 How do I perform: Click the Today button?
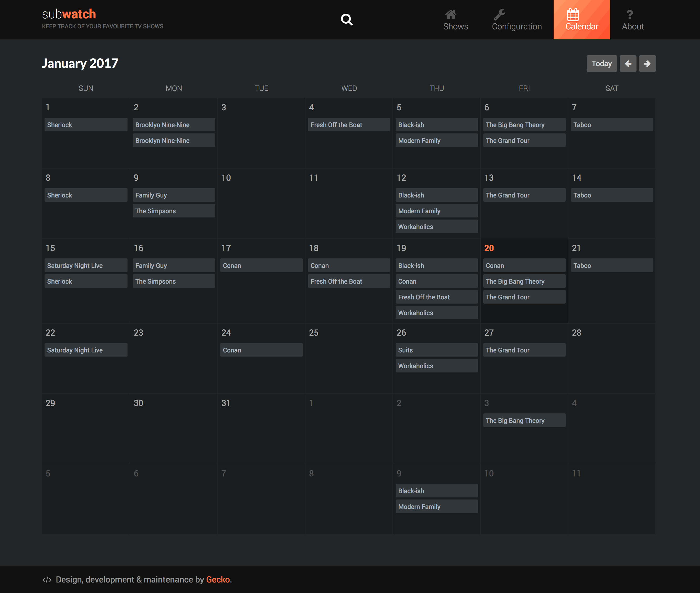pos(601,64)
